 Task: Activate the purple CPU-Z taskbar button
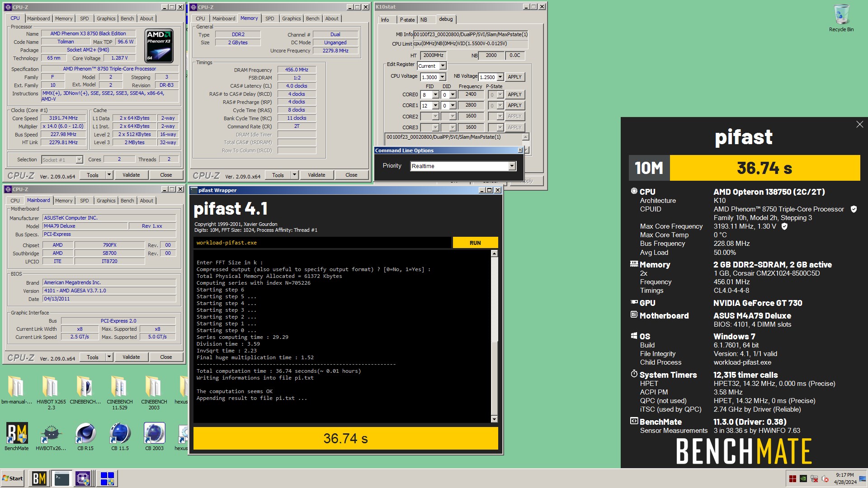(84, 479)
